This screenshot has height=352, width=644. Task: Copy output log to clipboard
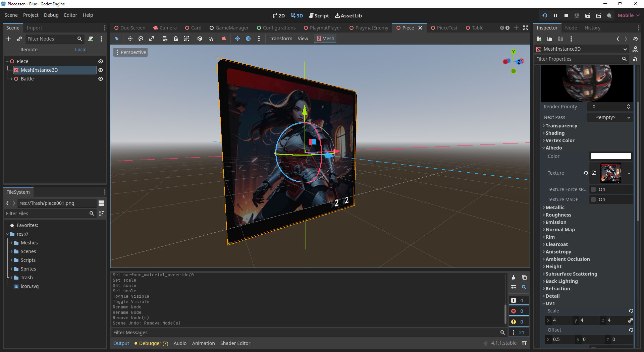click(524, 277)
